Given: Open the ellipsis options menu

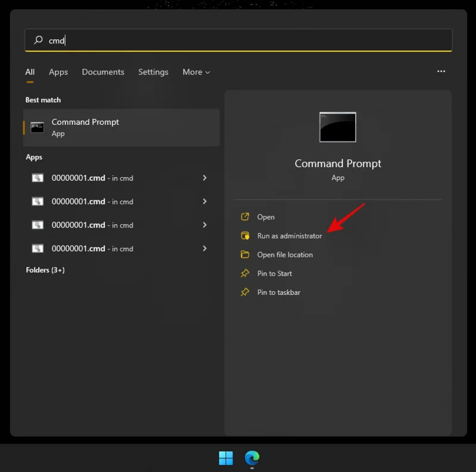Looking at the screenshot, I should 441,71.
